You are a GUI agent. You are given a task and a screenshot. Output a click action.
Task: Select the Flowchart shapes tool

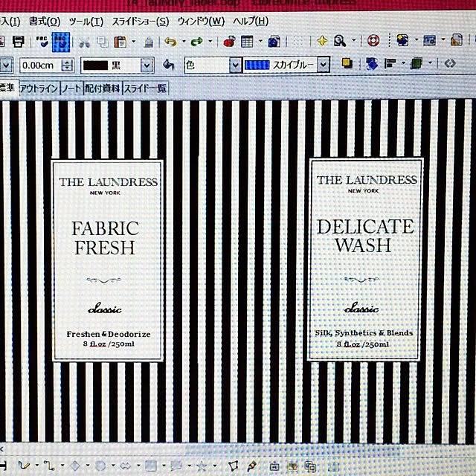pos(151,466)
